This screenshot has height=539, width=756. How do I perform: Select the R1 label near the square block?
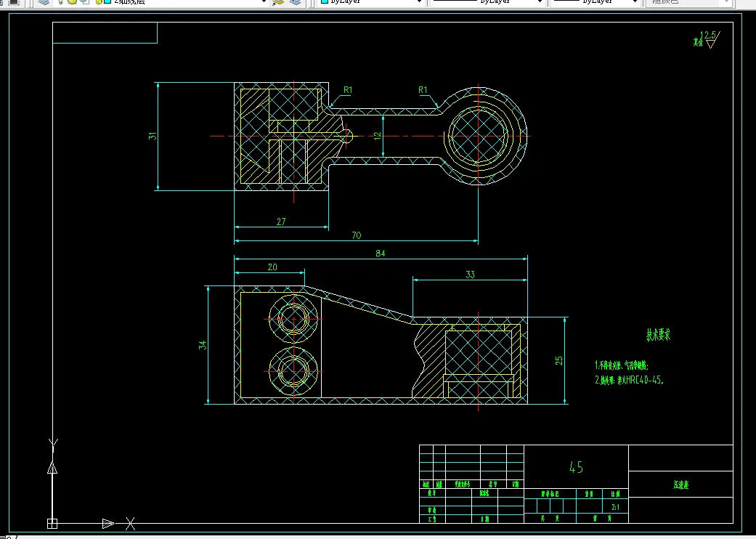348,89
